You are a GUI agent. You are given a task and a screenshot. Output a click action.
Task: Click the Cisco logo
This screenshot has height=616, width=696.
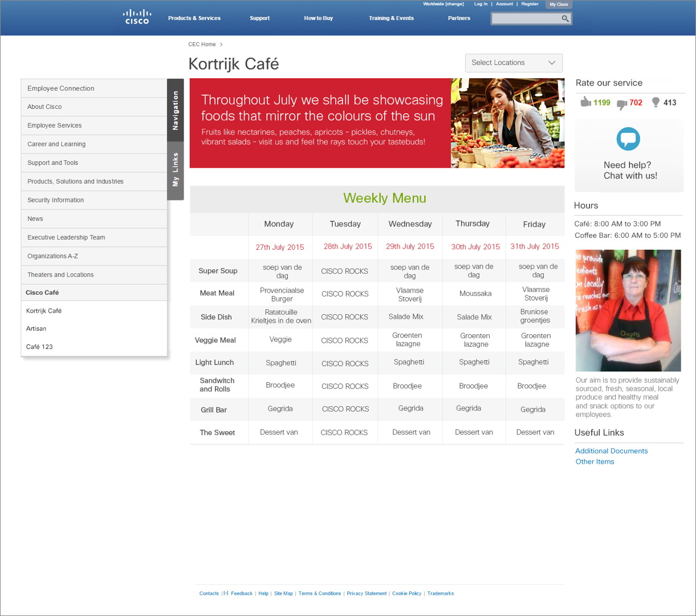137,17
